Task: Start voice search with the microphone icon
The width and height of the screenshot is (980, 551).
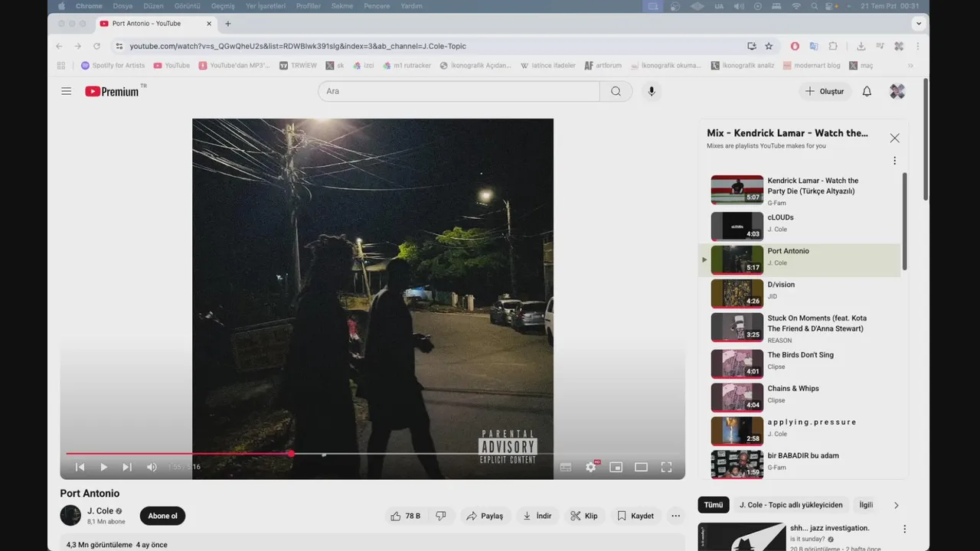Action: point(652,91)
